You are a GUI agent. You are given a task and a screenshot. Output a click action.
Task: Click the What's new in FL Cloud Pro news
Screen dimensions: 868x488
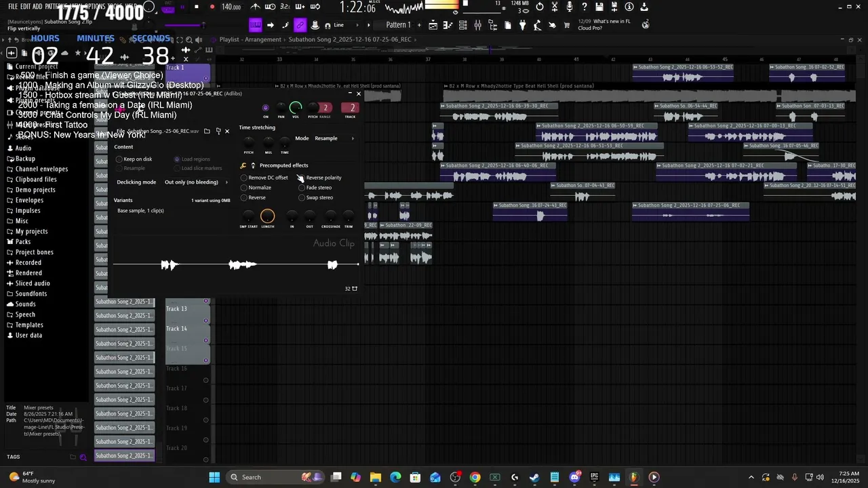[x=604, y=24]
